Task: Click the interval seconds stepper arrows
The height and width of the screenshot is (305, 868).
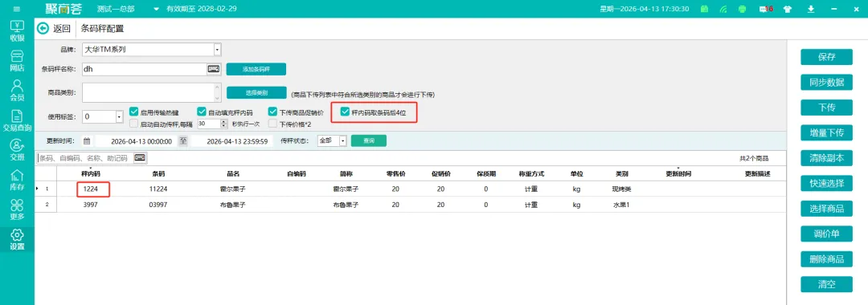Action: coord(224,124)
